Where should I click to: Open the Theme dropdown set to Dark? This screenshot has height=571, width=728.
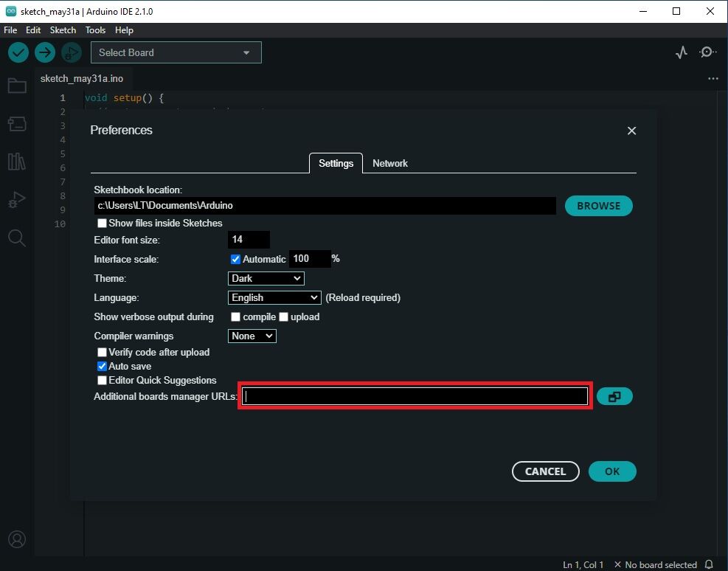266,278
